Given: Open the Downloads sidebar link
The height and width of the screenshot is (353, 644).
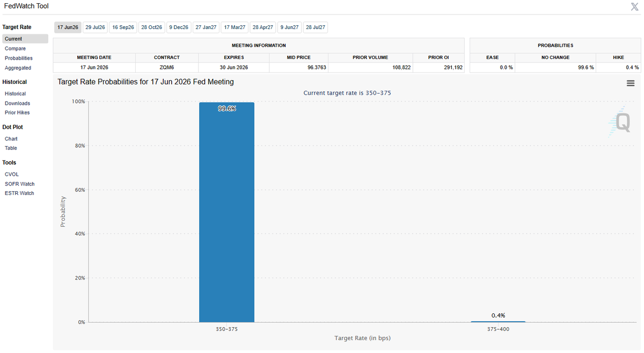Looking at the screenshot, I should [x=17, y=103].
